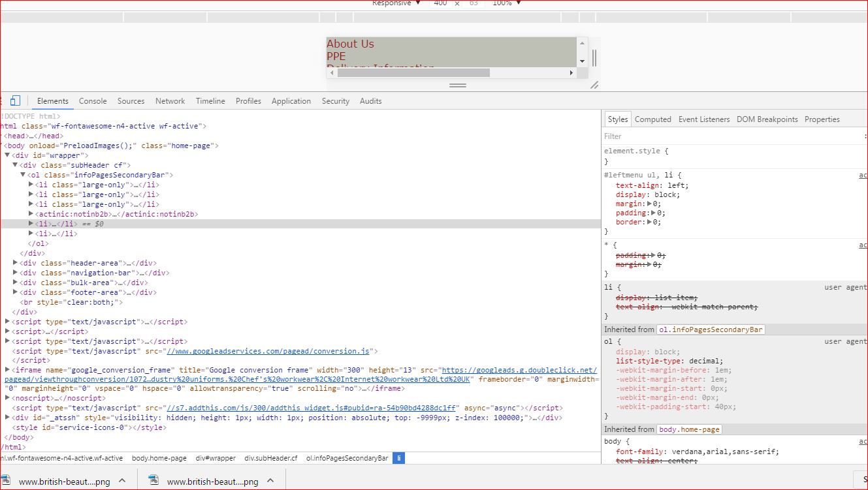This screenshot has width=868, height=490.
Task: Click the page's horizontal scrollbar thumb
Action: tap(413, 73)
